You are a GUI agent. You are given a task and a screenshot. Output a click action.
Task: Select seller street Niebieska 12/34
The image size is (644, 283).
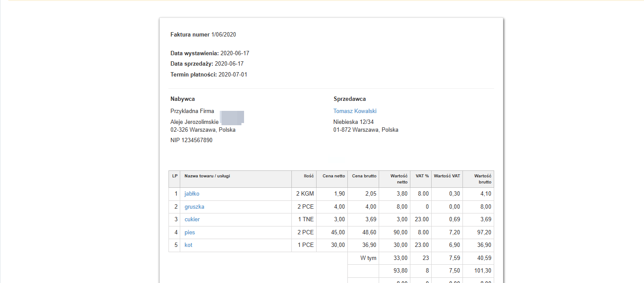(353, 122)
